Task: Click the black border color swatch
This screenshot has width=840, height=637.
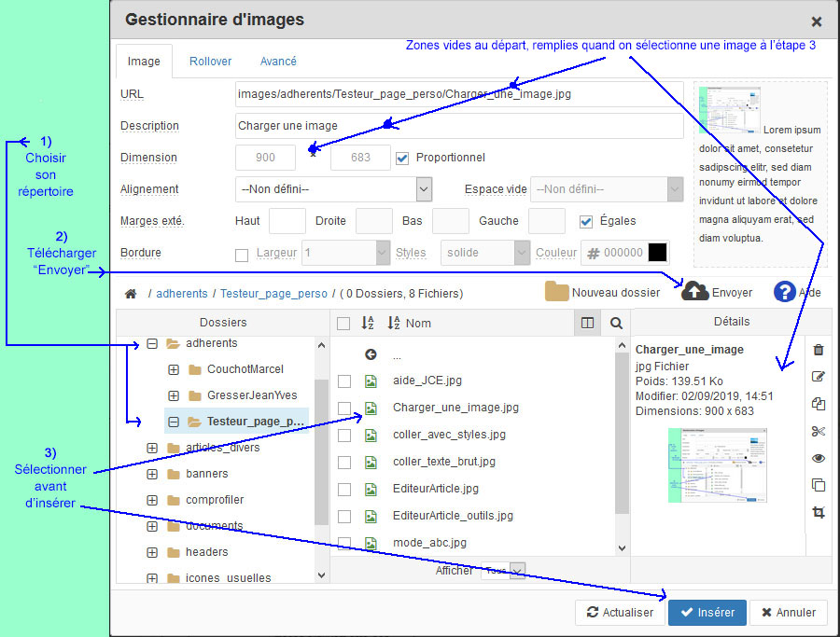Action: coord(658,253)
